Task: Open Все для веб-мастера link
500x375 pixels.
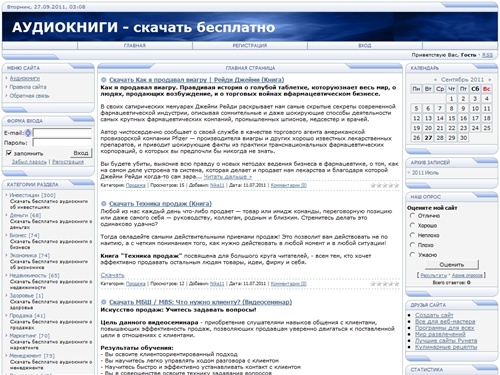Action: [445, 321]
